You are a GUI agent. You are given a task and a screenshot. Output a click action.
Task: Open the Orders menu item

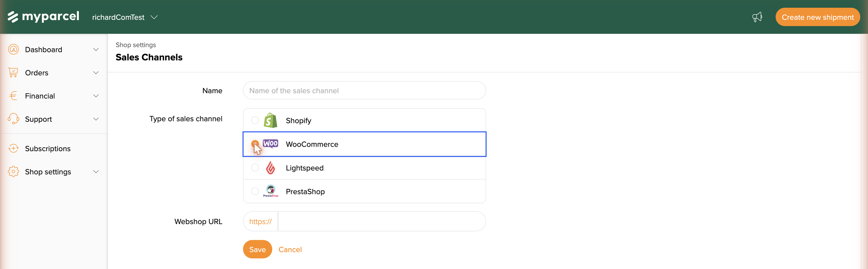54,73
